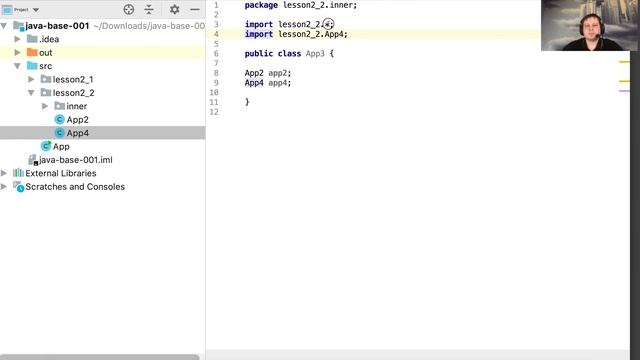Collapse the lesson2_2 package
The height and width of the screenshot is (360, 640).
point(31,93)
